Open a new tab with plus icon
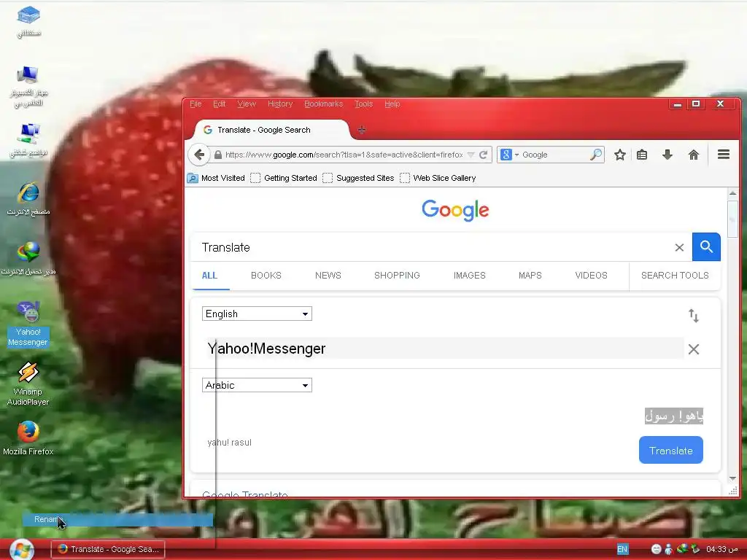Image resolution: width=747 pixels, height=560 pixels. (x=362, y=130)
